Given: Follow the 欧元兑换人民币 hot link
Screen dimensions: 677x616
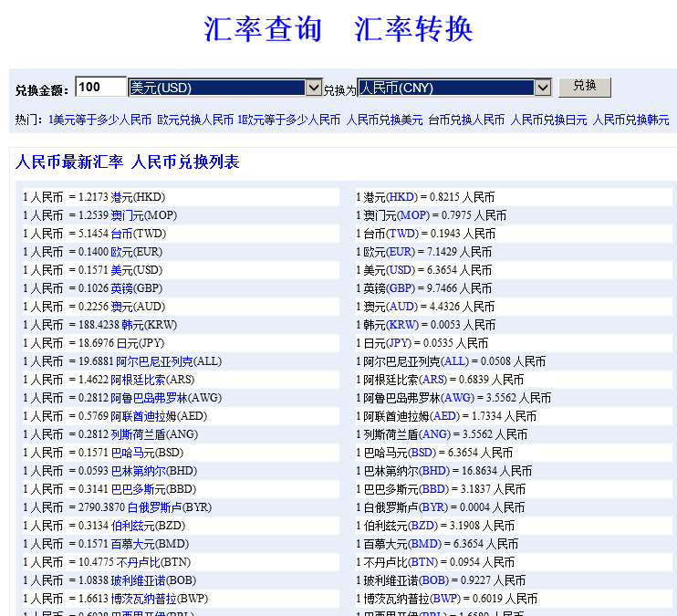Looking at the screenshot, I should (x=195, y=120).
